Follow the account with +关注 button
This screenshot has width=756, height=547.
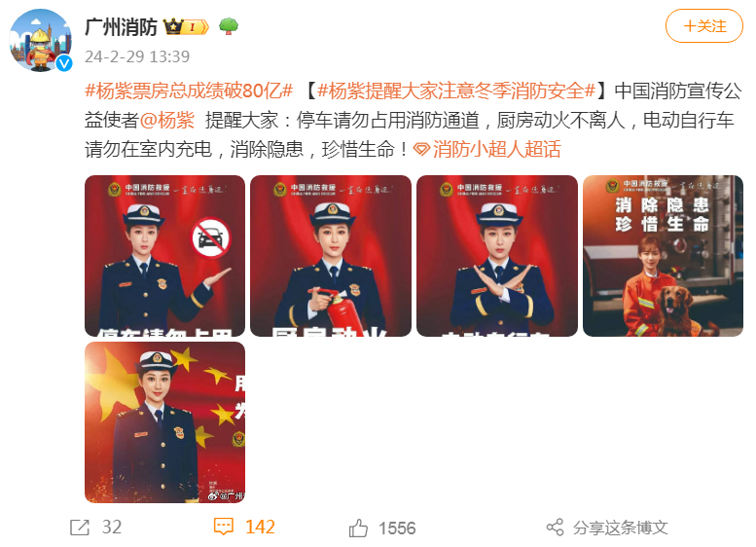[x=703, y=26]
